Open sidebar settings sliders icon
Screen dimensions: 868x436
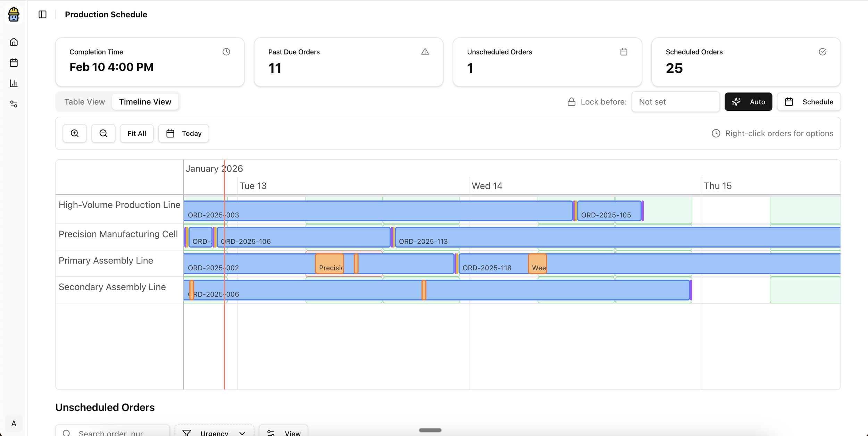[14, 104]
